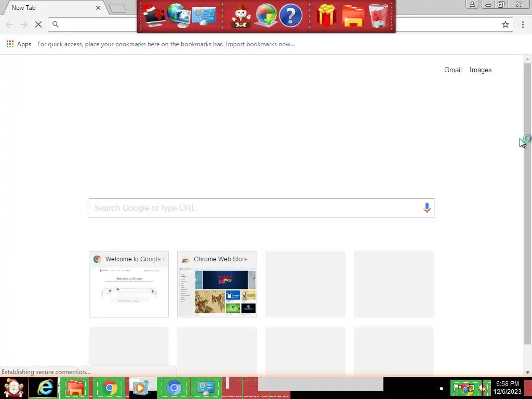Screen dimensions: 532x399
Task: Open the Chrome user profile button
Action: click(472, 4)
